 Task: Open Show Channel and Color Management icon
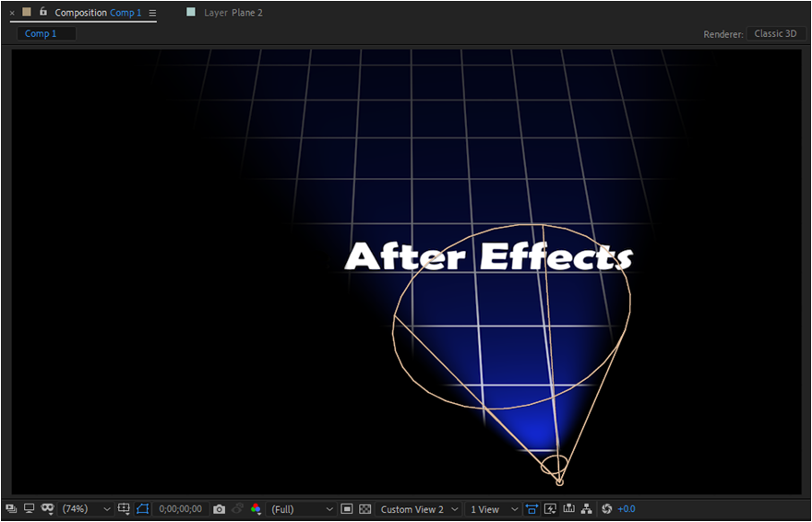tap(256, 509)
